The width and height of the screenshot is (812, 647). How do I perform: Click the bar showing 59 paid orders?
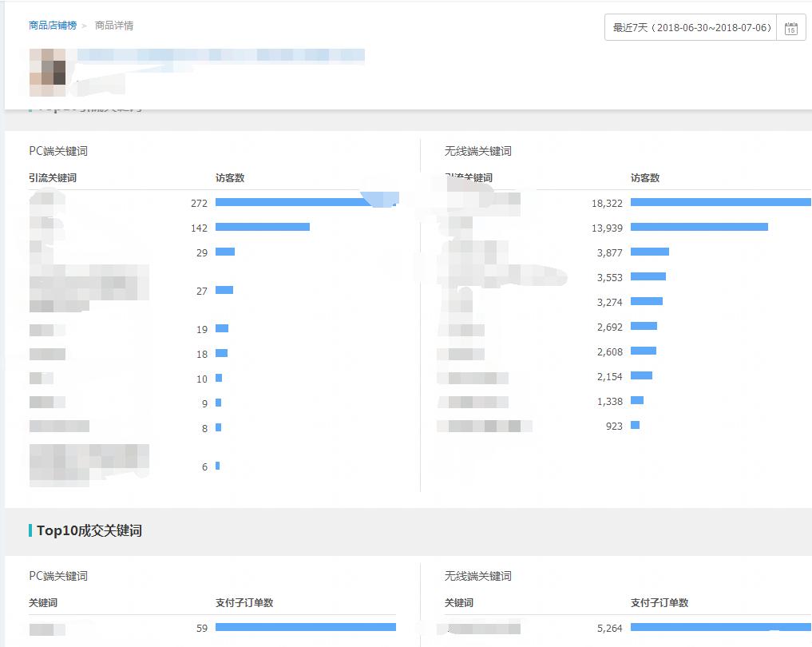click(306, 627)
